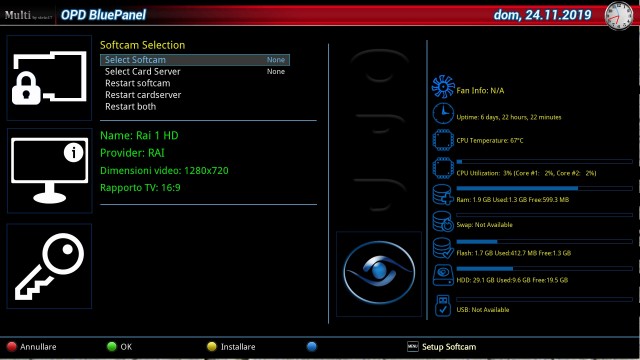640x360 pixels.
Task: Choose Restart softcam menu entry
Action: pyautogui.click(x=138, y=83)
